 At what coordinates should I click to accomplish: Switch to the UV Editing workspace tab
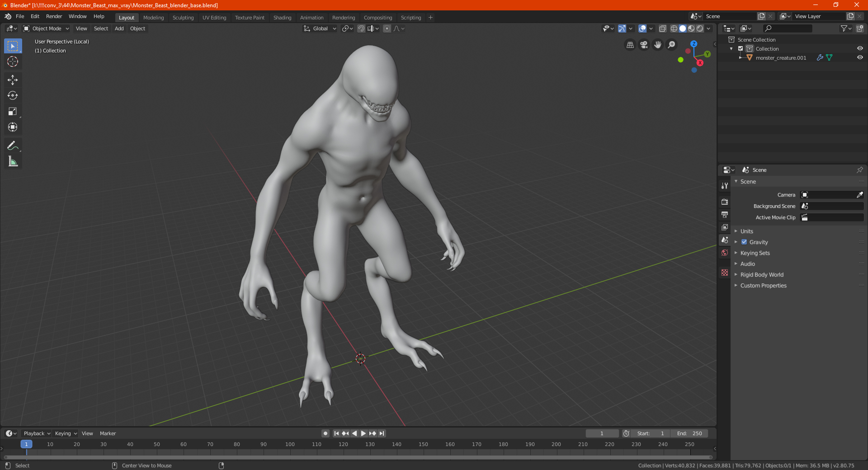click(214, 18)
